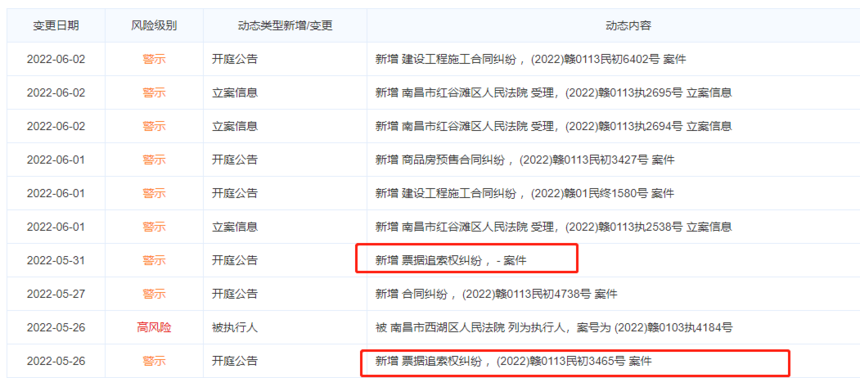Open 被执行人 entry 赣0103执4184号

tap(553, 328)
